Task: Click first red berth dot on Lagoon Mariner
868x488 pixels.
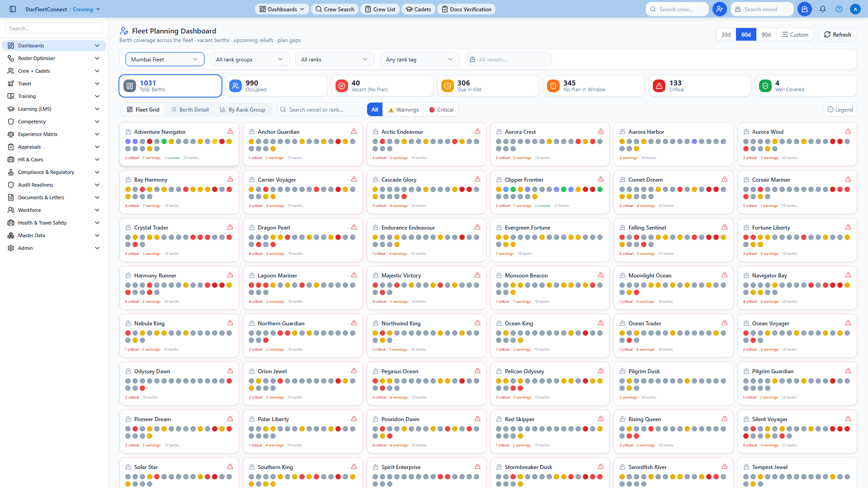Action: point(251,285)
